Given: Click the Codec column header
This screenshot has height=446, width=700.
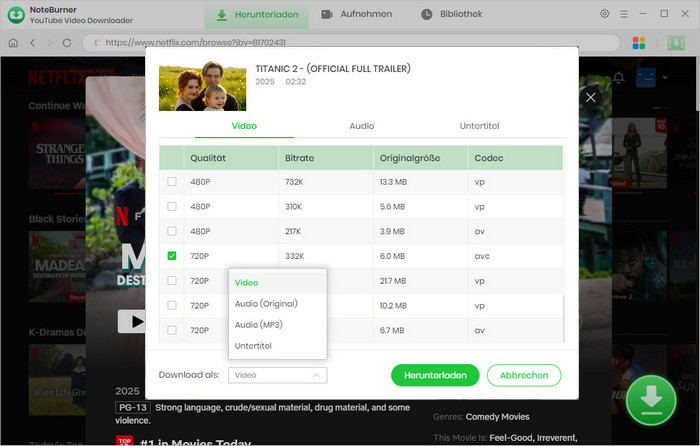Looking at the screenshot, I should click(515, 158).
